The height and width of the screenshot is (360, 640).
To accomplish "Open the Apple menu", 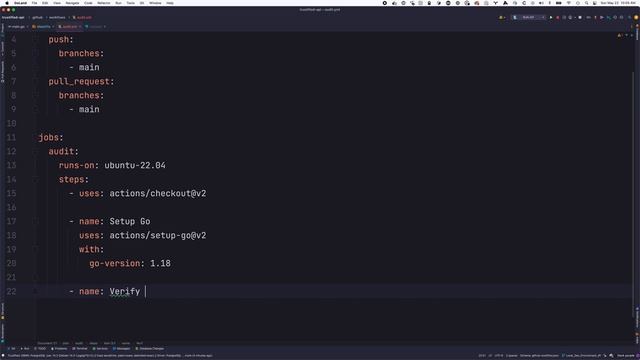I will (x=7, y=3).
